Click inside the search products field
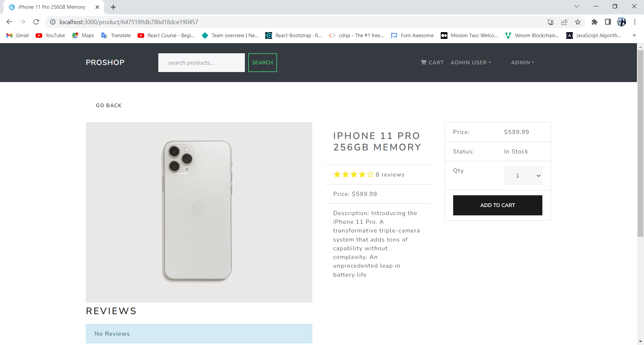 [201, 62]
